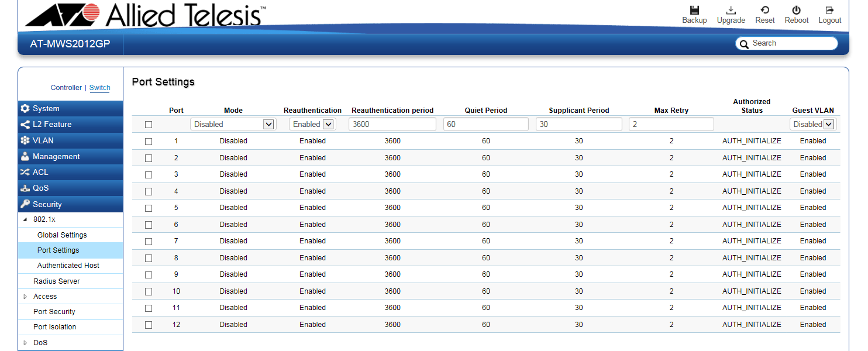Expand the DoS tree arrow
868x351 pixels.
click(x=25, y=343)
